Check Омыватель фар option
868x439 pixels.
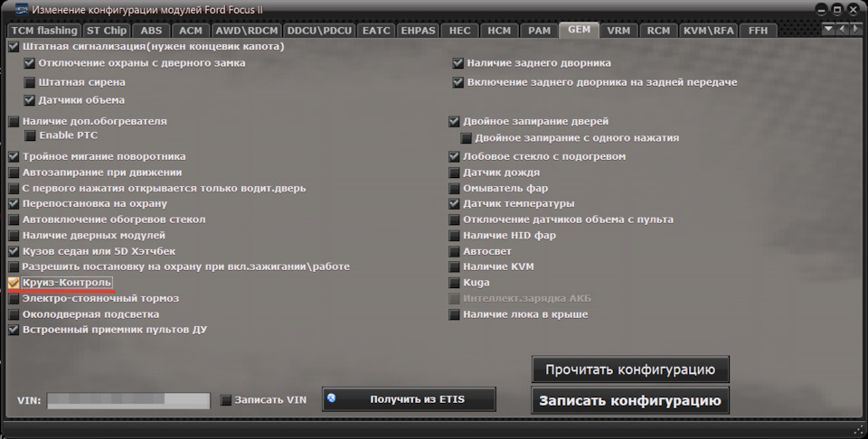(x=454, y=189)
